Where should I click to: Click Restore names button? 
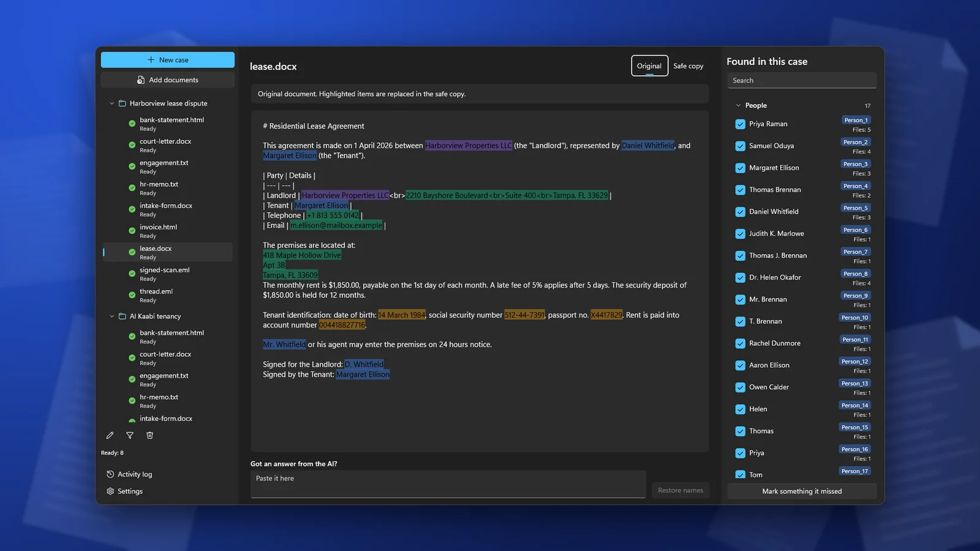pyautogui.click(x=680, y=490)
